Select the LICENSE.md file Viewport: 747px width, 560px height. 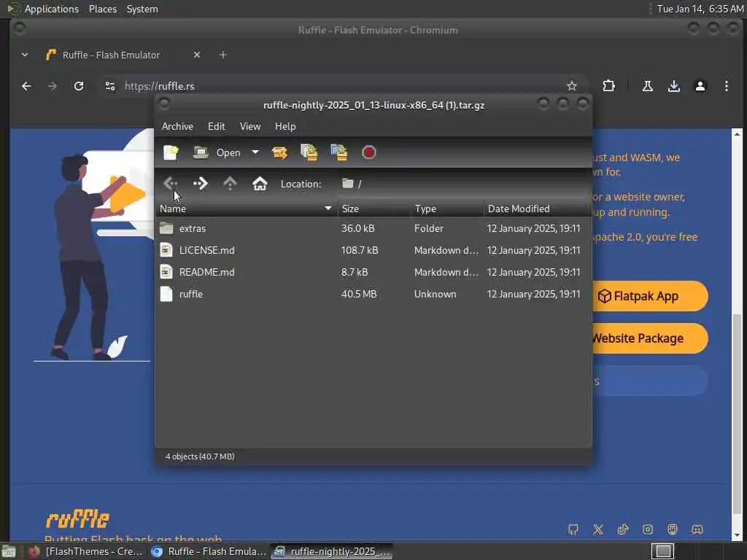click(x=373, y=251)
